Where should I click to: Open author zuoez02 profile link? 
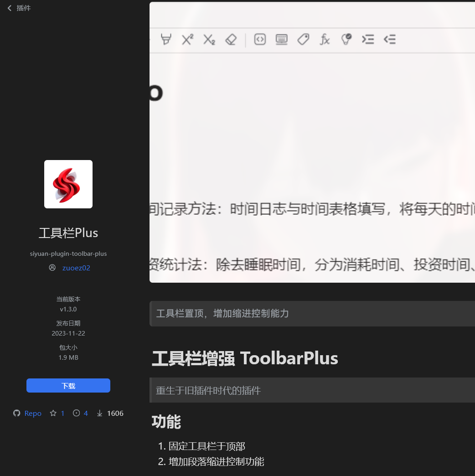tap(76, 268)
